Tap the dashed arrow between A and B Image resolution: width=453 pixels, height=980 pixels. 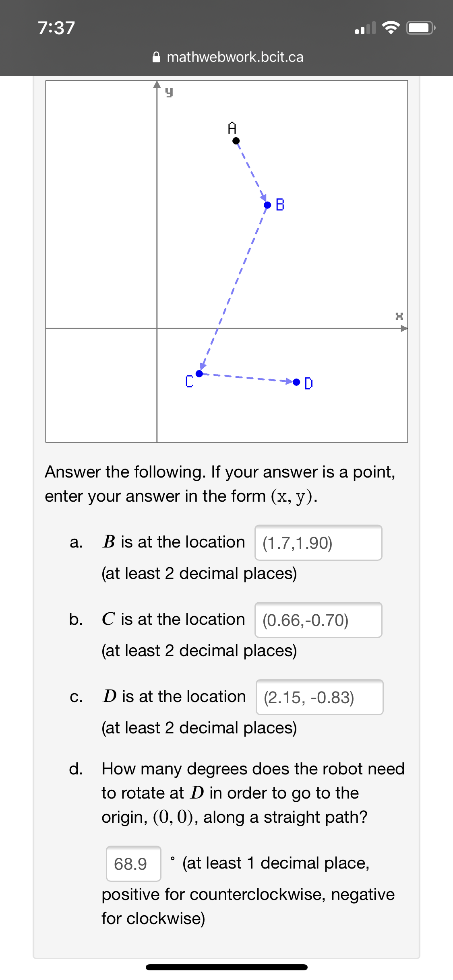tap(251, 173)
